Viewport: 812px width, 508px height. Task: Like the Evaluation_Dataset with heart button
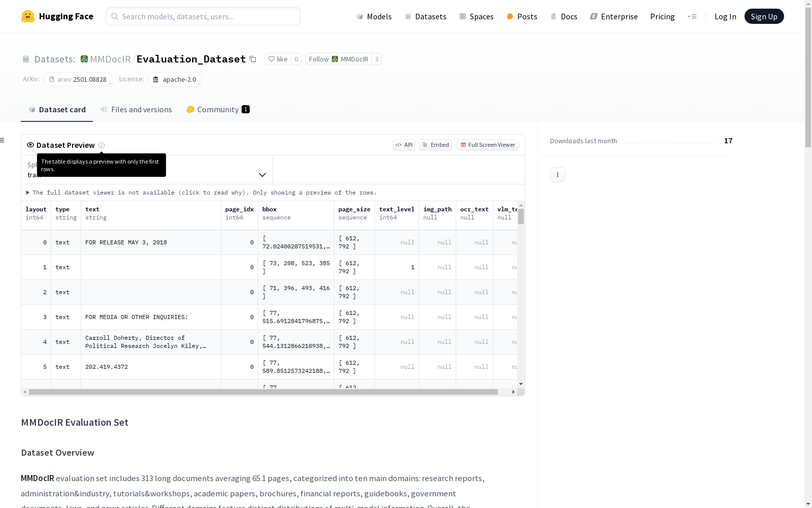pyautogui.click(x=278, y=59)
